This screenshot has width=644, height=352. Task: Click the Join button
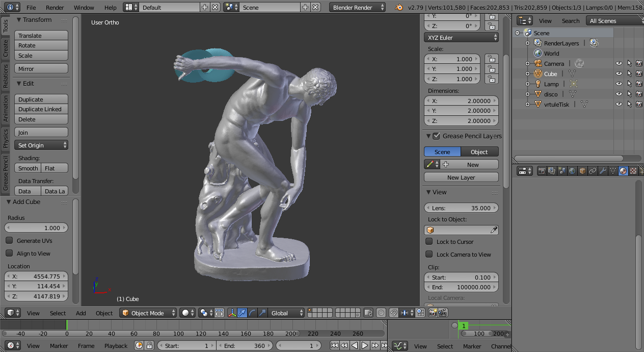click(x=41, y=132)
